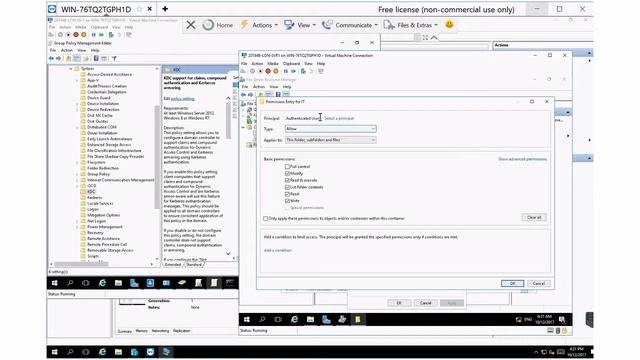The image size is (640, 360).
Task: Click the search icon in host taskbar
Action: click(x=70, y=352)
